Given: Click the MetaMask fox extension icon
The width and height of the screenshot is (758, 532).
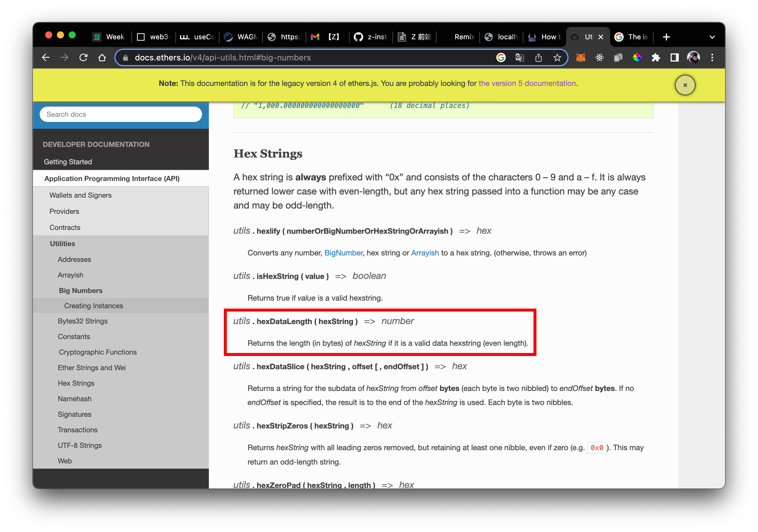Looking at the screenshot, I should pyautogui.click(x=581, y=58).
